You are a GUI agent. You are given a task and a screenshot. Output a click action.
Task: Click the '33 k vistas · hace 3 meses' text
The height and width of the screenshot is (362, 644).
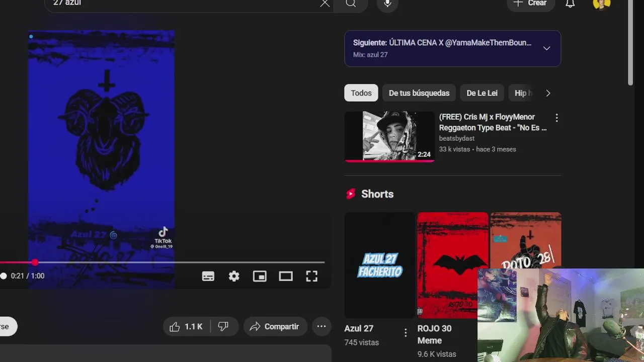477,149
